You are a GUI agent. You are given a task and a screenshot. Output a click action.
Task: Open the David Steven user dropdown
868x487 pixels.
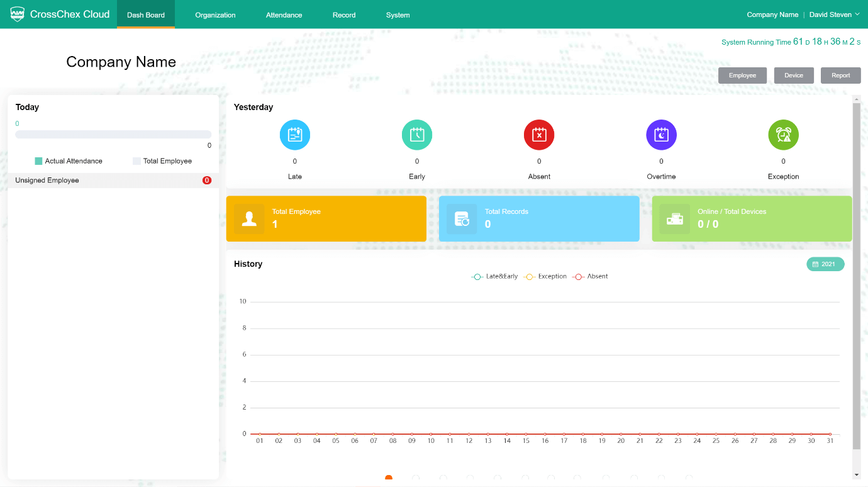834,14
